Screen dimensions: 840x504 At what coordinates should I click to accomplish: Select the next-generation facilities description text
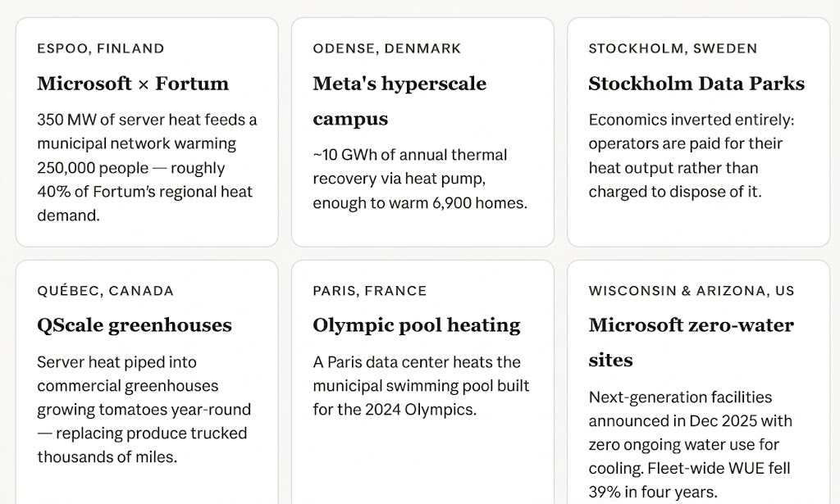click(691, 445)
